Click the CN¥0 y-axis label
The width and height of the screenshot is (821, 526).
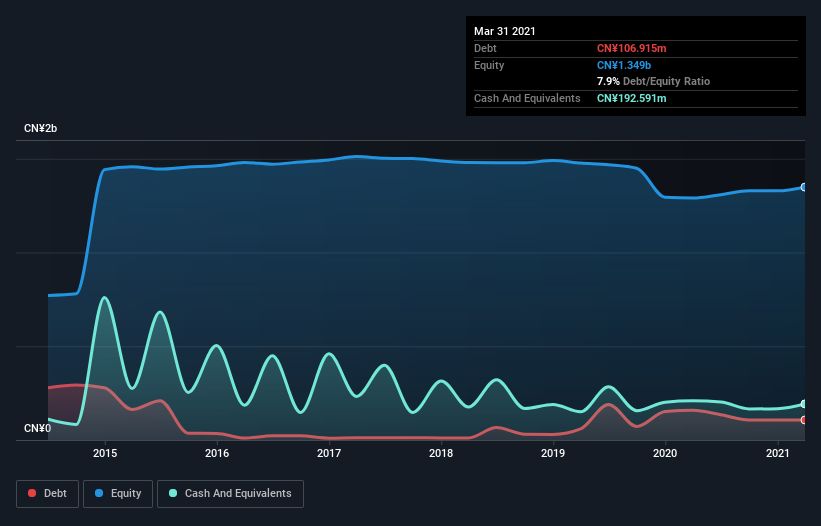pos(37,428)
